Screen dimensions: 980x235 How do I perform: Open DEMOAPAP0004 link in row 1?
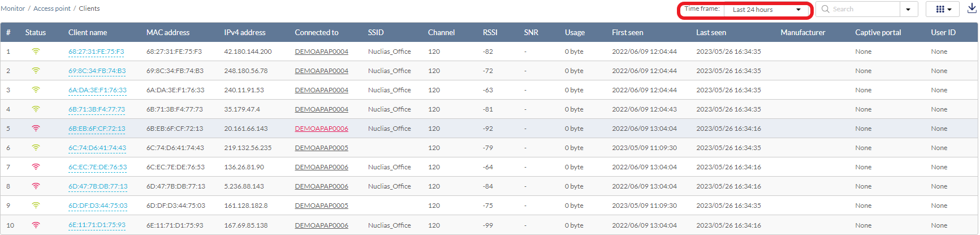[x=321, y=52]
